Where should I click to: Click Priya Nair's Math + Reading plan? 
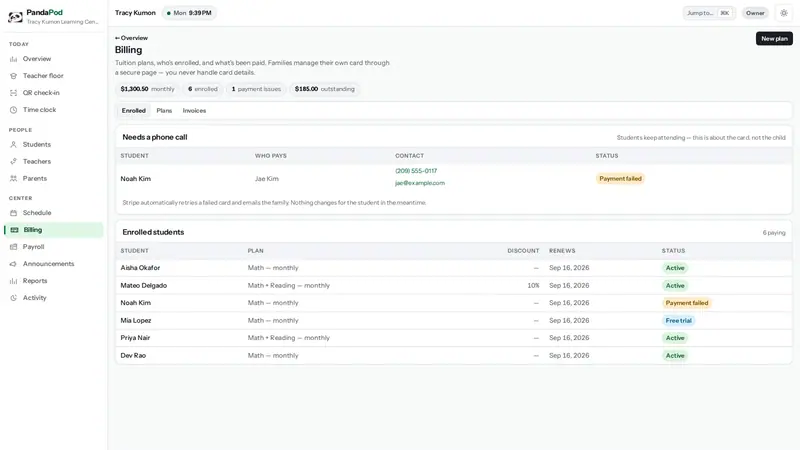tap(289, 338)
